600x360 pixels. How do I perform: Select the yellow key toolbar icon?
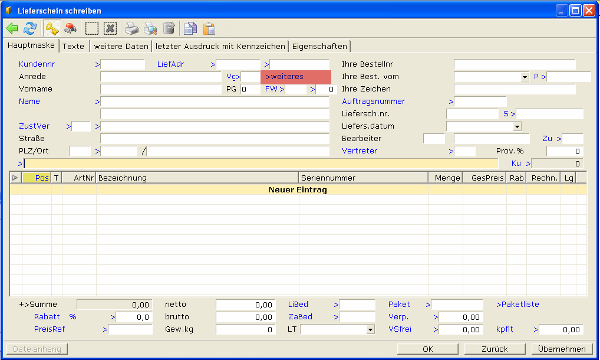coord(52,28)
